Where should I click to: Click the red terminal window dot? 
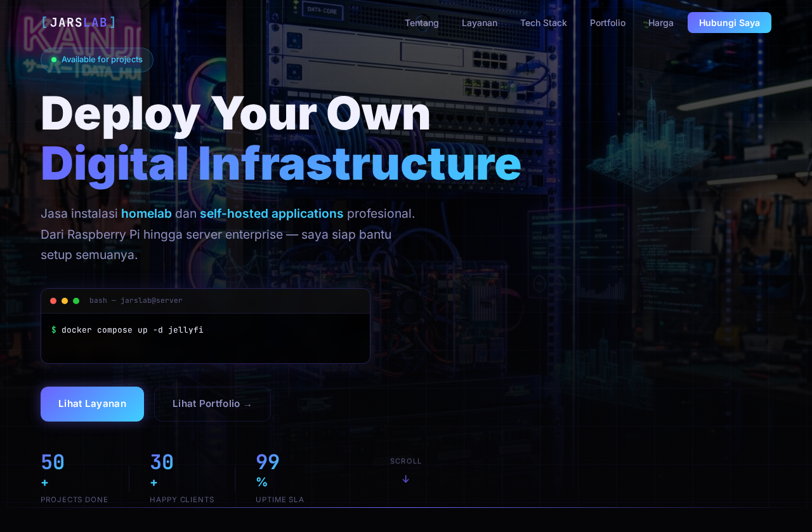(x=53, y=301)
